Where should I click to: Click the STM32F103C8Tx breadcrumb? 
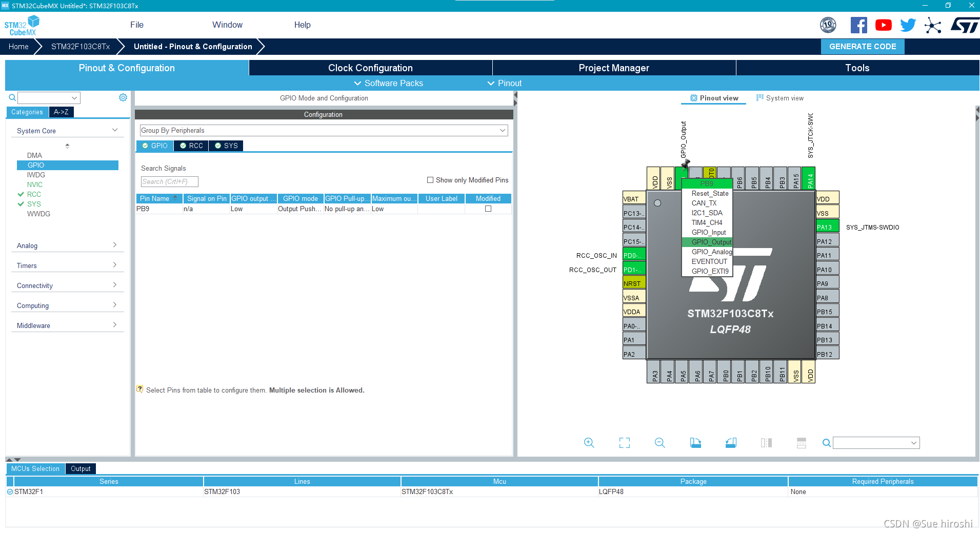(81, 47)
